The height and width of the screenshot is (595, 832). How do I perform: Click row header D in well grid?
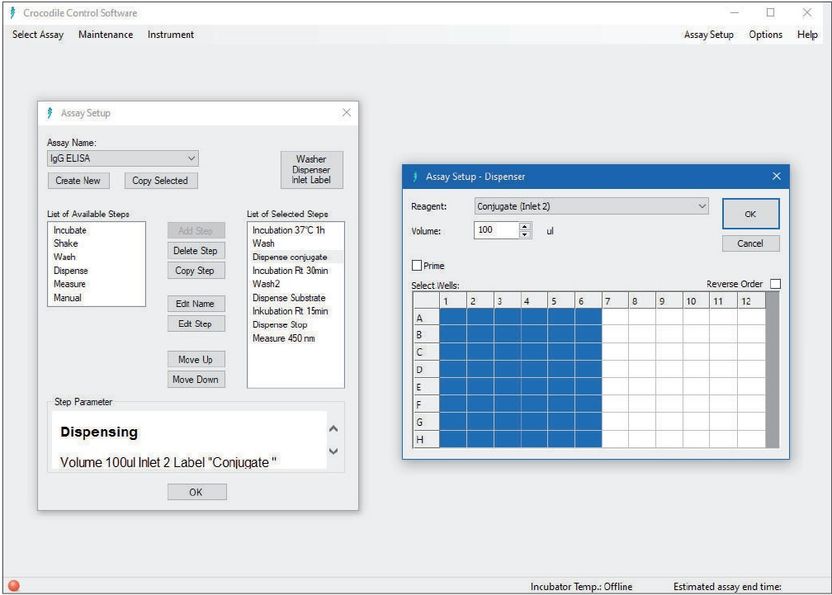click(x=426, y=369)
